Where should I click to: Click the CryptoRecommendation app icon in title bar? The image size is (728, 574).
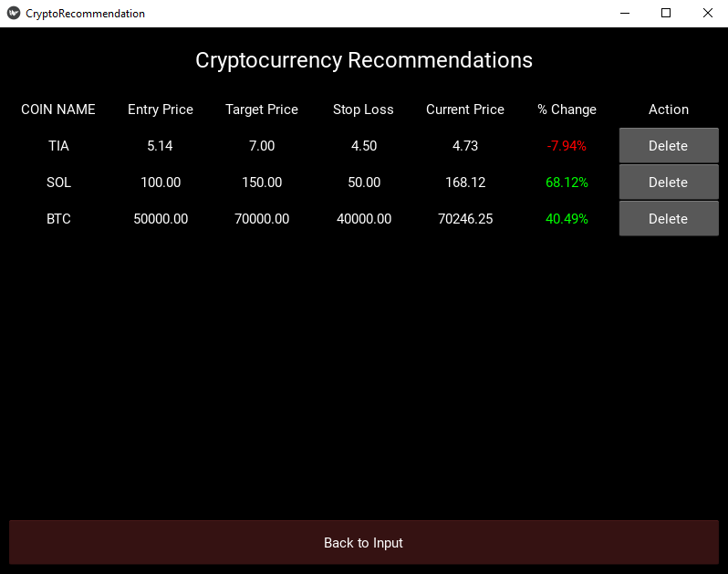(13, 14)
